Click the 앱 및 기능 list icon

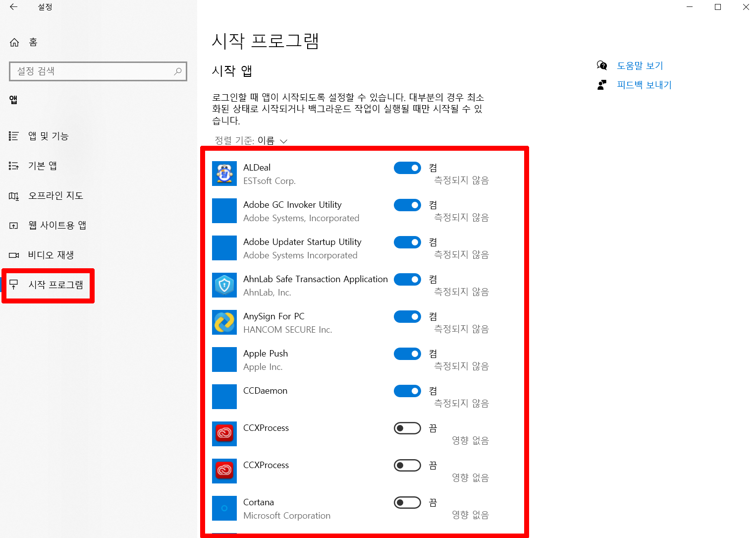tap(14, 136)
